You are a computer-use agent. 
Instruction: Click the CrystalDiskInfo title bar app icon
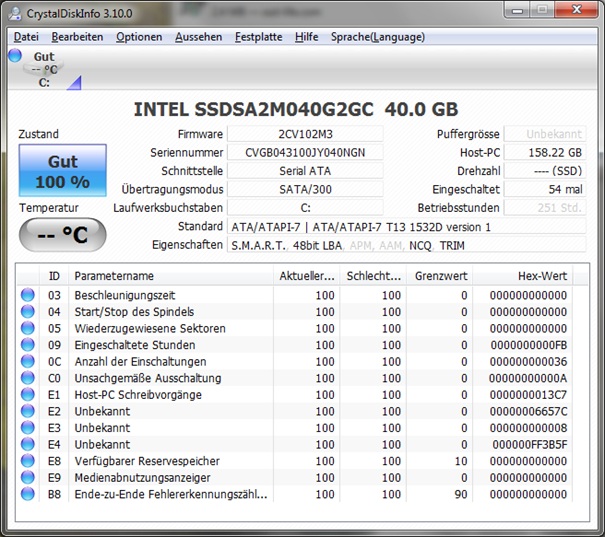[x=15, y=14]
